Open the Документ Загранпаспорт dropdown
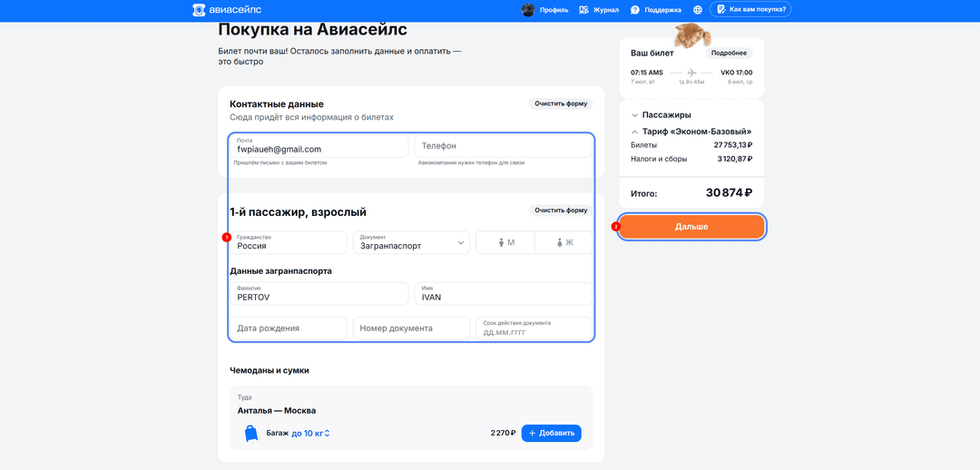The height and width of the screenshot is (470, 980). (411, 242)
